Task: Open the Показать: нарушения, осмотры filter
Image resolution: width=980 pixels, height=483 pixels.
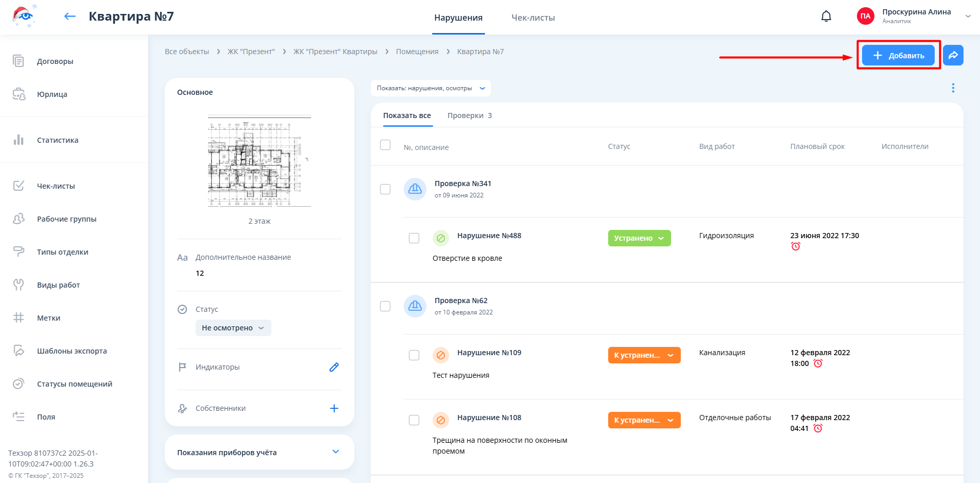Action: [x=431, y=88]
